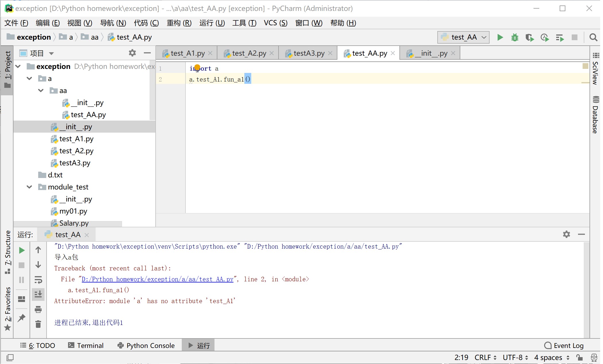Open the concurrency diagram run icon

[x=560, y=37]
